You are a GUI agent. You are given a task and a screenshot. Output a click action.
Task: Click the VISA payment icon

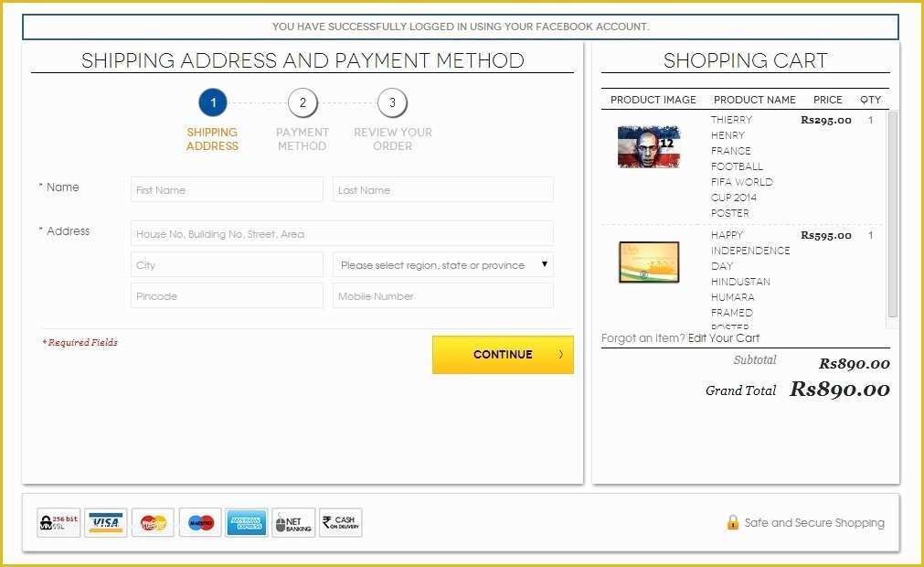[x=106, y=522]
